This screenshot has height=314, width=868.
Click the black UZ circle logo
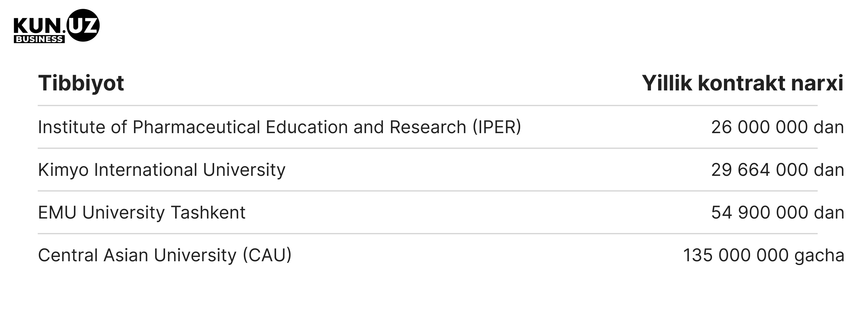coord(83,25)
